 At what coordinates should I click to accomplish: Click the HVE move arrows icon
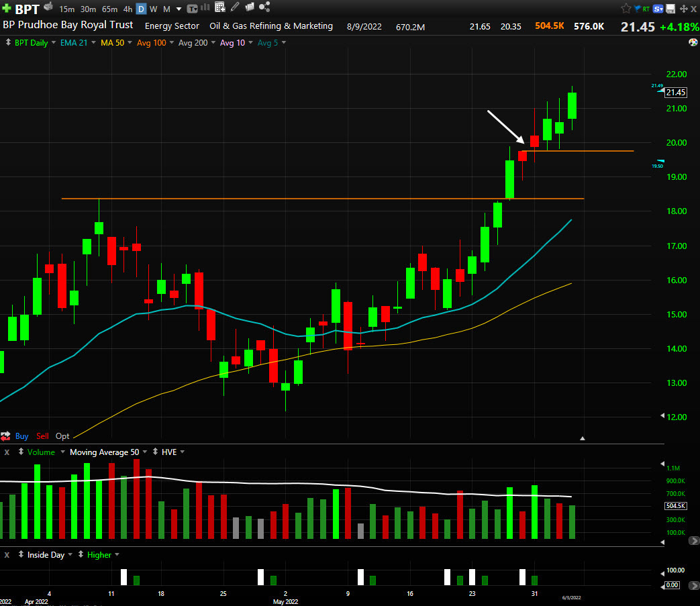coord(155,452)
